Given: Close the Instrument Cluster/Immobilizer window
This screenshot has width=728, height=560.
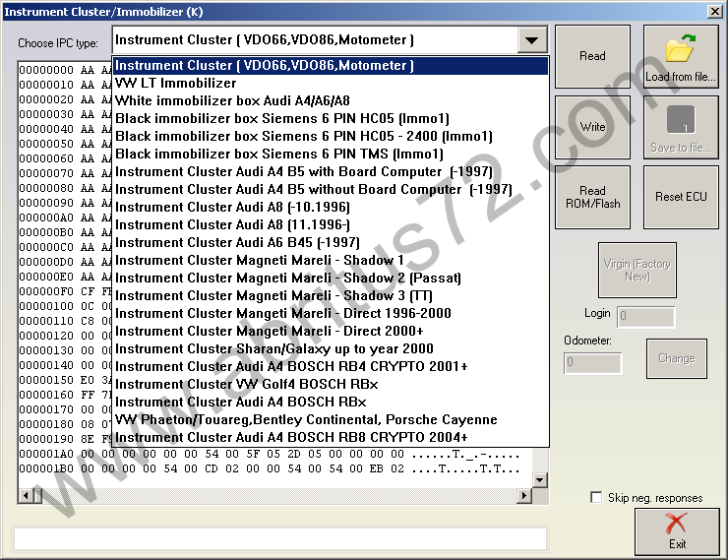Looking at the screenshot, I should (714, 12).
